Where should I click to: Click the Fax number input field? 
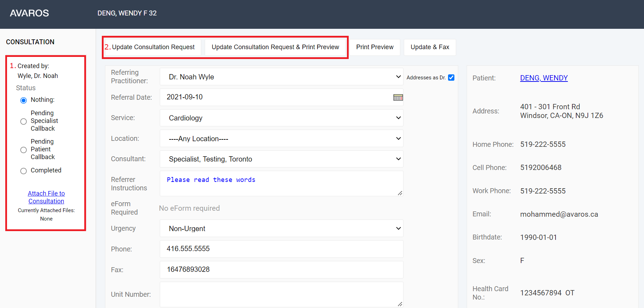281,270
